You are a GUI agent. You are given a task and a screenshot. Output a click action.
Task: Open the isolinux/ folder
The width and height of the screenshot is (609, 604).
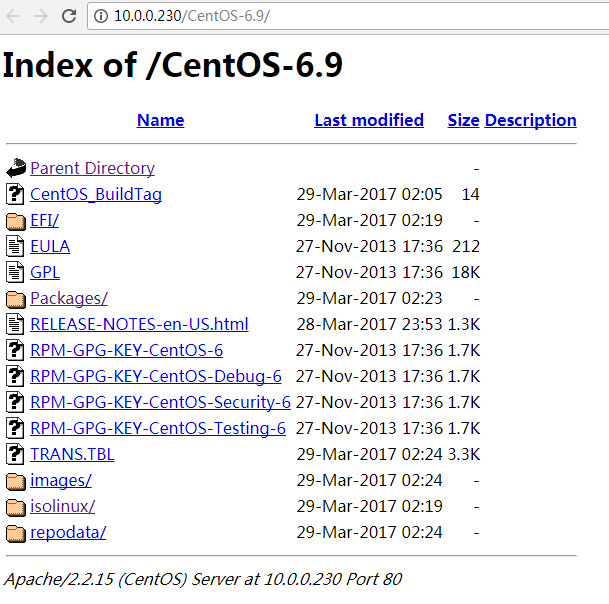63,507
